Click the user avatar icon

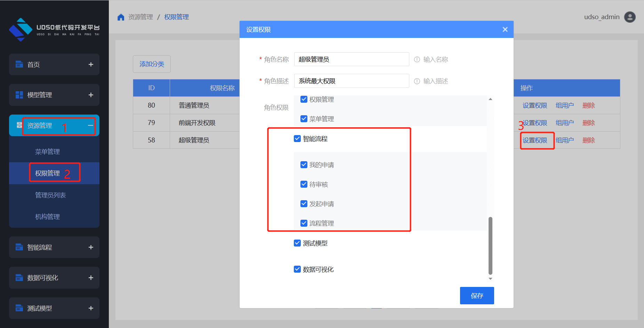click(629, 17)
